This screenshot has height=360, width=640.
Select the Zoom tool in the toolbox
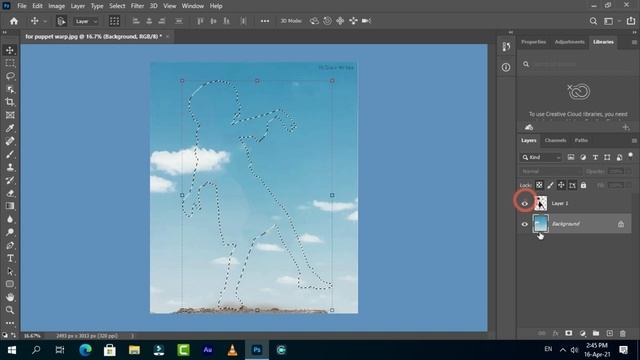click(x=10, y=310)
